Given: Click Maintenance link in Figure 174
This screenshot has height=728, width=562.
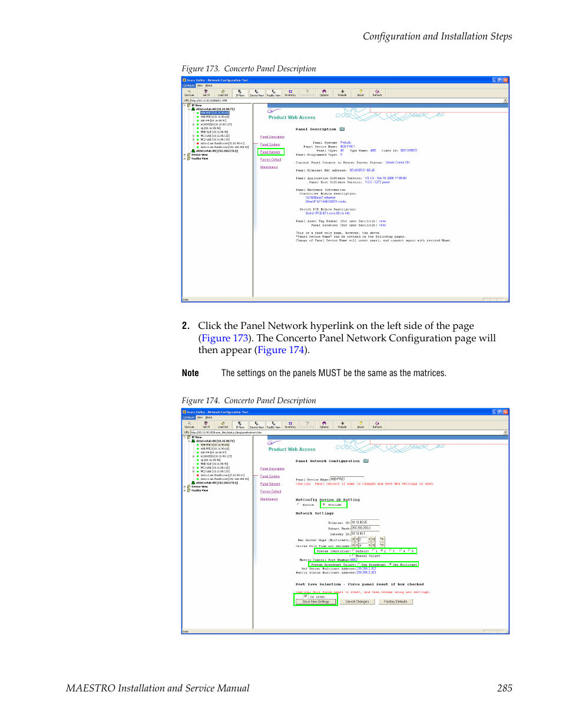Looking at the screenshot, I should pyautogui.click(x=269, y=499).
